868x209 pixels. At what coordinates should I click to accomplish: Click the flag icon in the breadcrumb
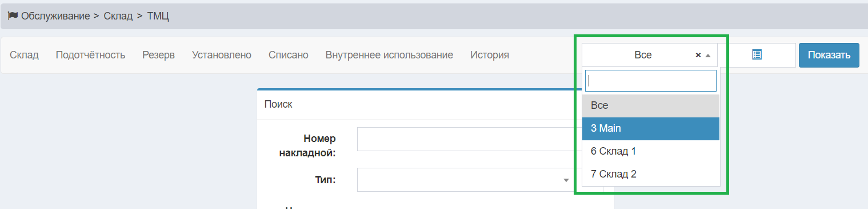13,16
